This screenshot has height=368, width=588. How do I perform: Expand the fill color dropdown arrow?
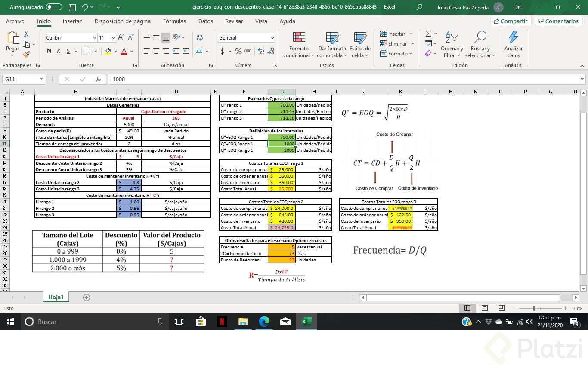(115, 50)
